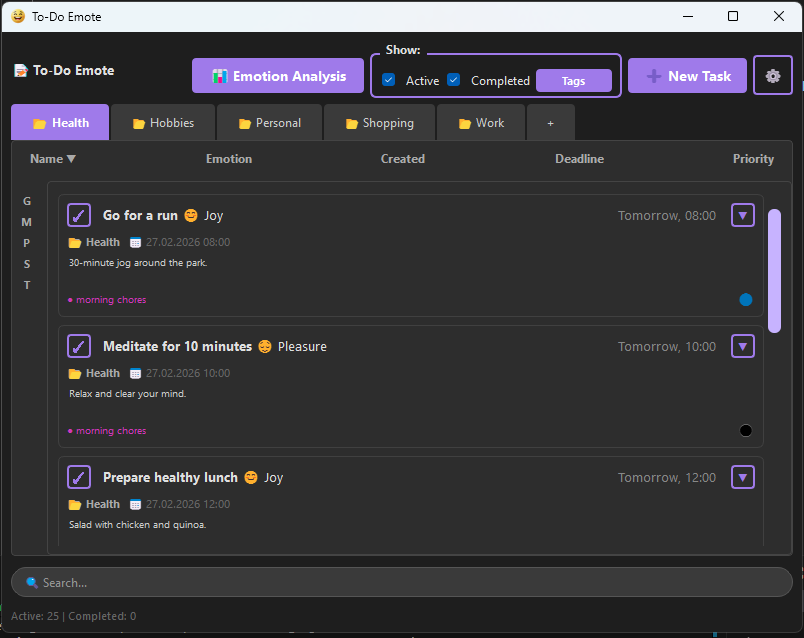The image size is (804, 638).
Task: Disable the Completed filter checkbox
Action: (453, 81)
